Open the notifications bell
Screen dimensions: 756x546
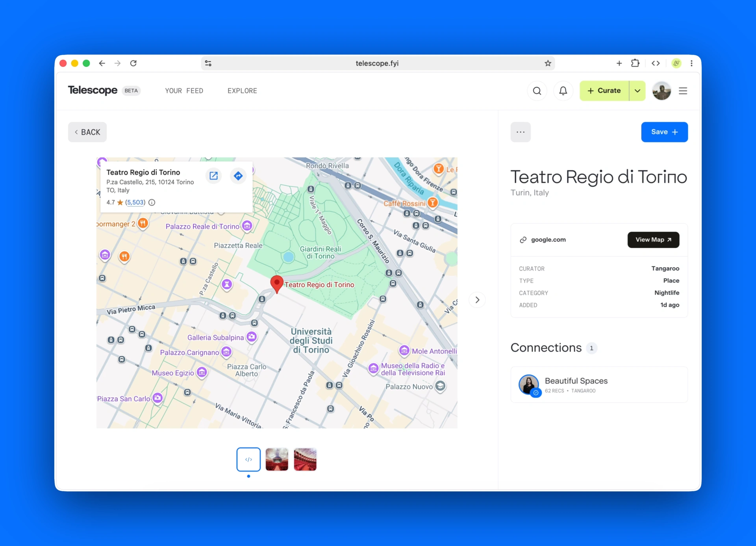(563, 91)
